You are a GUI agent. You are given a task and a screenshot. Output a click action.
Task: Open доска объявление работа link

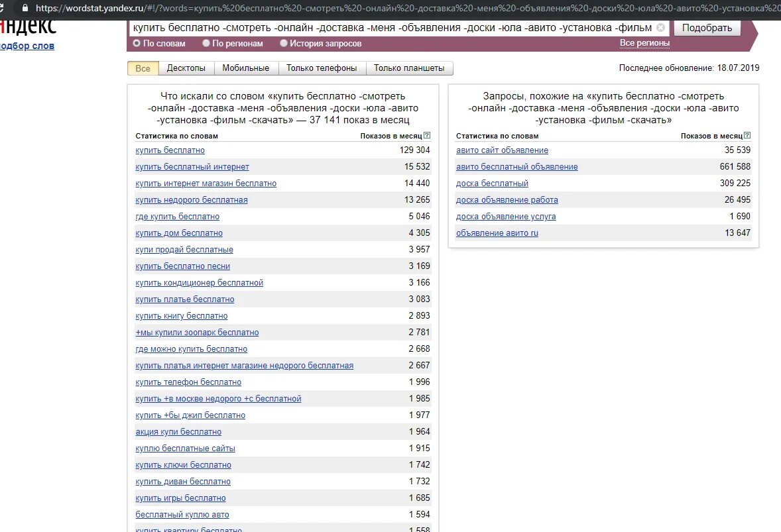pyautogui.click(x=507, y=200)
